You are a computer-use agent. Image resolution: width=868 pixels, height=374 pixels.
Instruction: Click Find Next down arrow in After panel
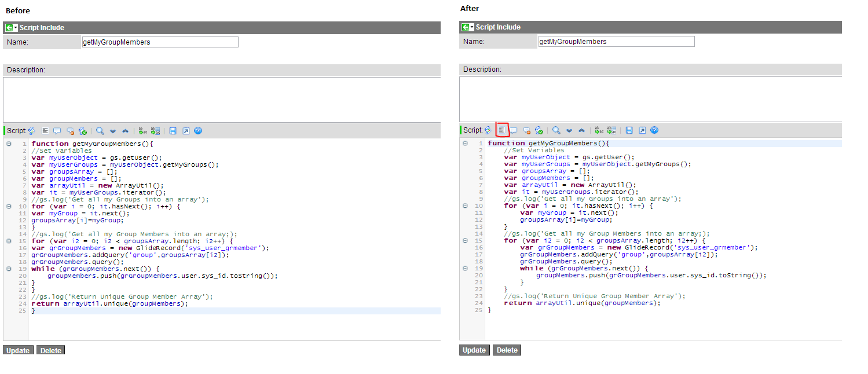[x=569, y=130]
